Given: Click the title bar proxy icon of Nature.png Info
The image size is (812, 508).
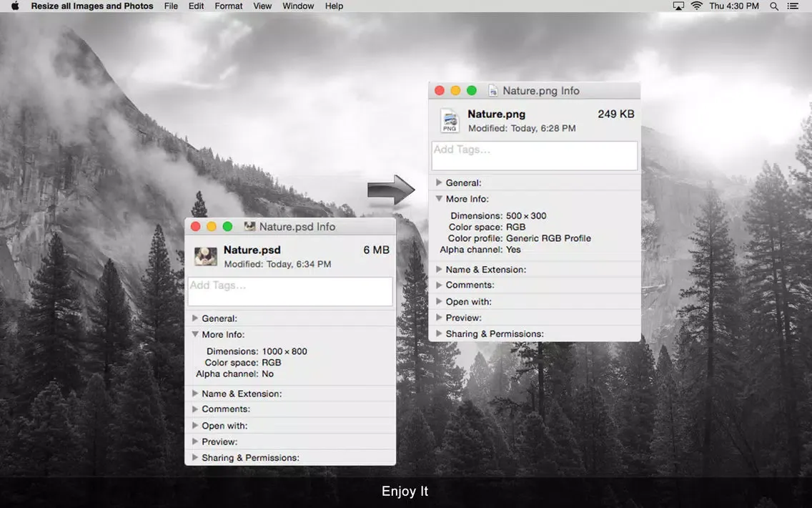Looking at the screenshot, I should [493, 91].
